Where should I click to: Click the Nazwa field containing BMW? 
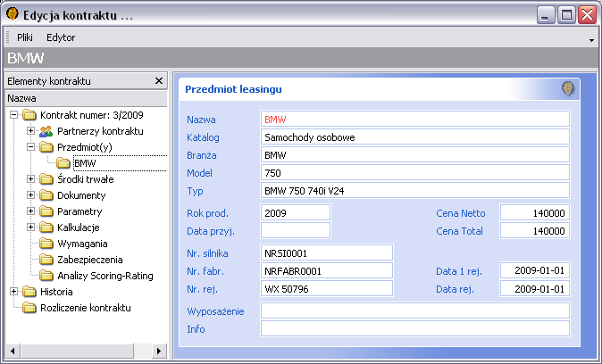415,120
